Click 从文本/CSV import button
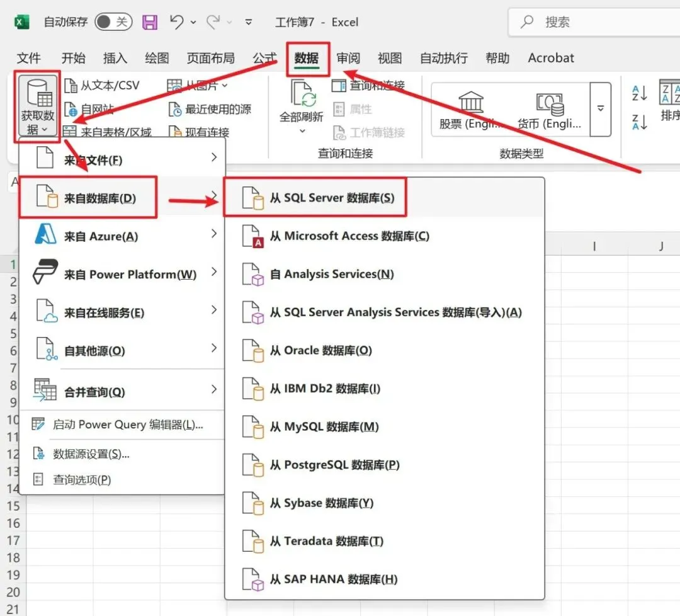The image size is (680, 616). 103,86
